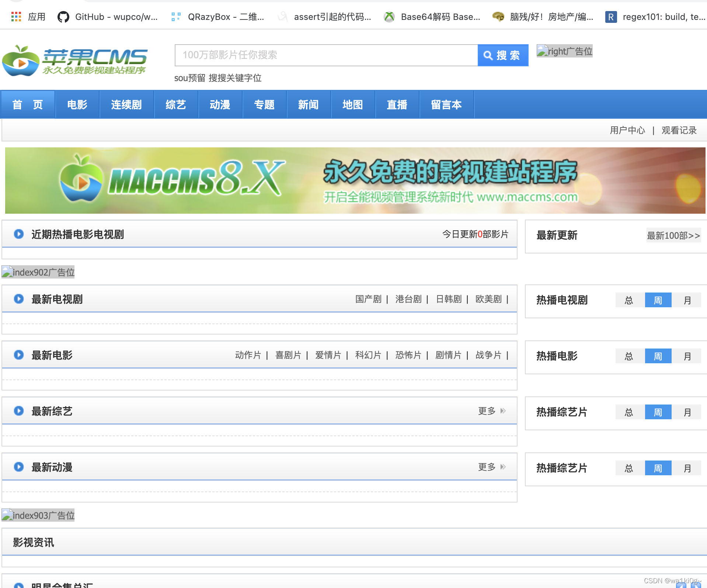The image size is (707, 588).
Task: Open the 直播 nav tab
Action: click(397, 105)
